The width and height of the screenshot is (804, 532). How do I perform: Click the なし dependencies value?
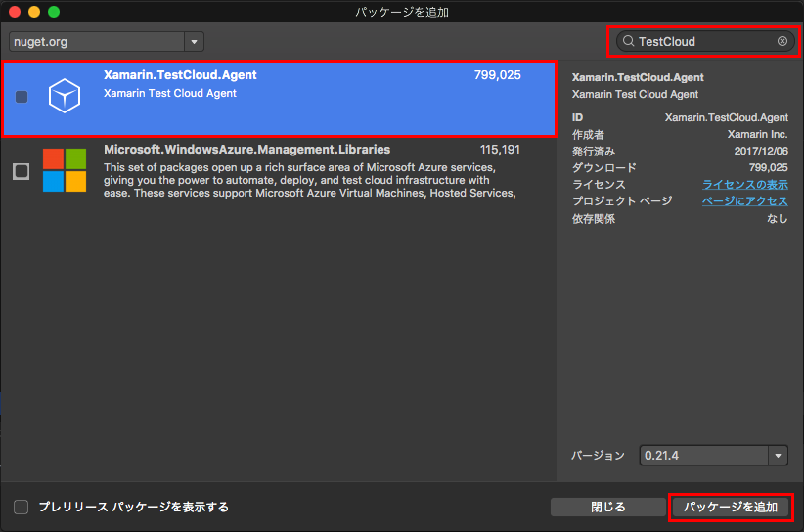tap(778, 219)
